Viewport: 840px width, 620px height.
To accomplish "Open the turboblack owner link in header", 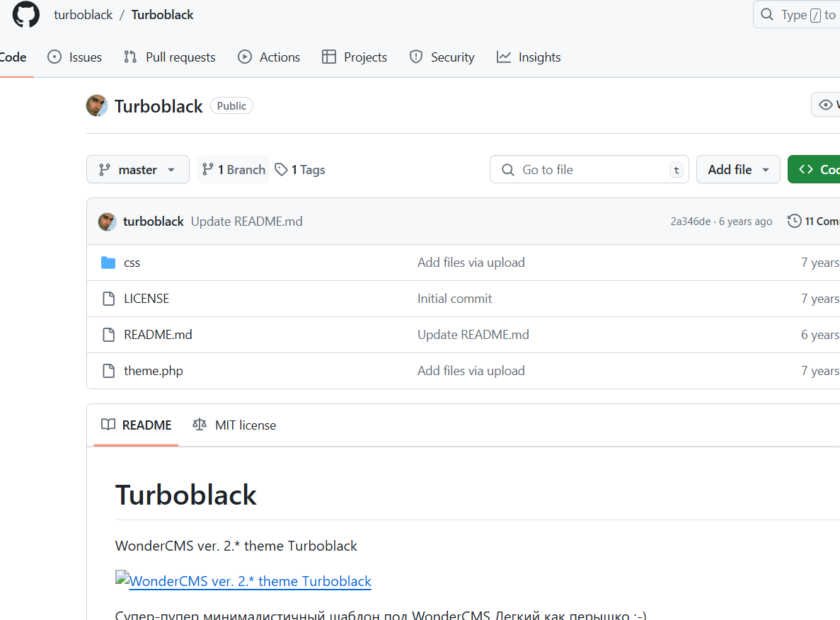I will point(83,14).
